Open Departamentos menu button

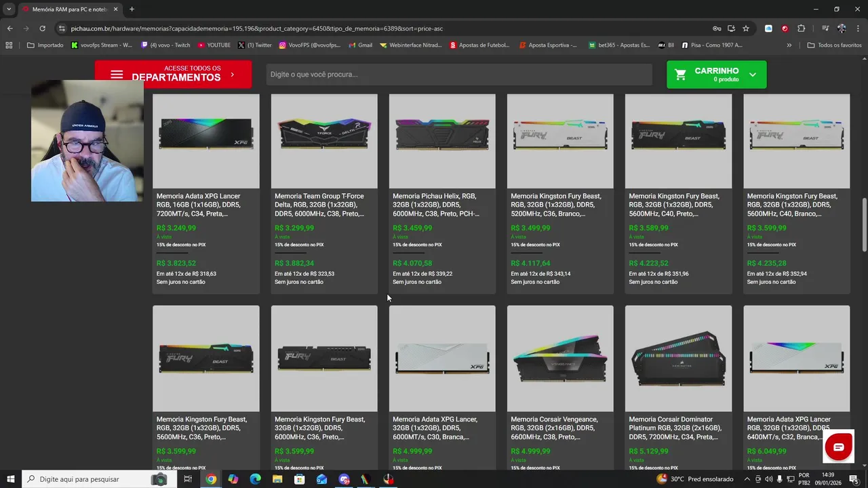[x=173, y=75]
